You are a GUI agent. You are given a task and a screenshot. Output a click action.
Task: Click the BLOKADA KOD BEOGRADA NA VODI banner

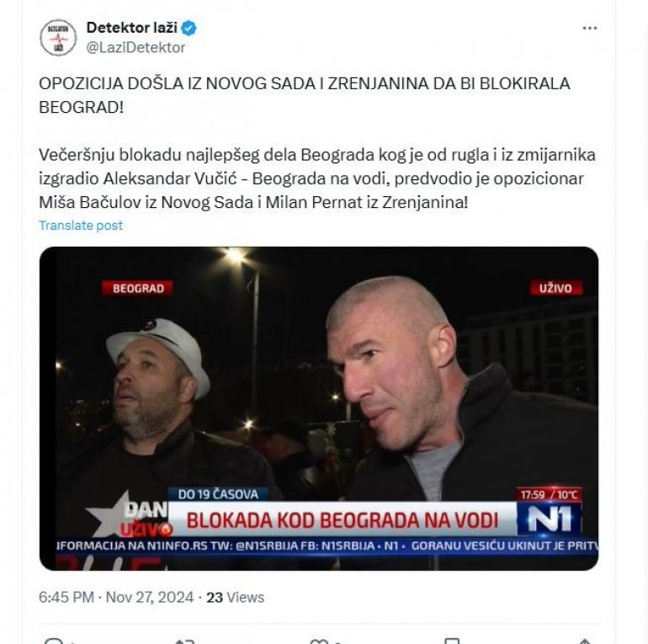click(x=343, y=520)
